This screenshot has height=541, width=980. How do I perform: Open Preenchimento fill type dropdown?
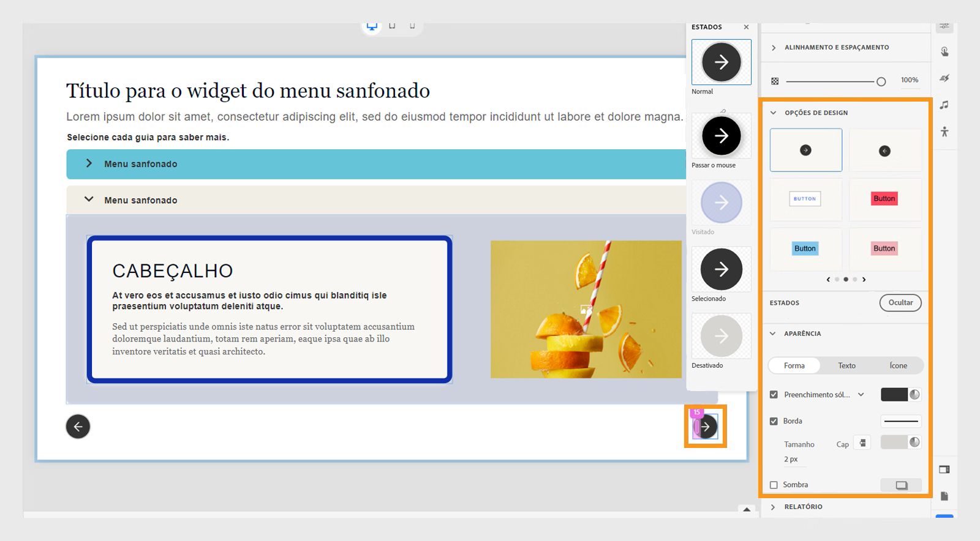coord(861,395)
